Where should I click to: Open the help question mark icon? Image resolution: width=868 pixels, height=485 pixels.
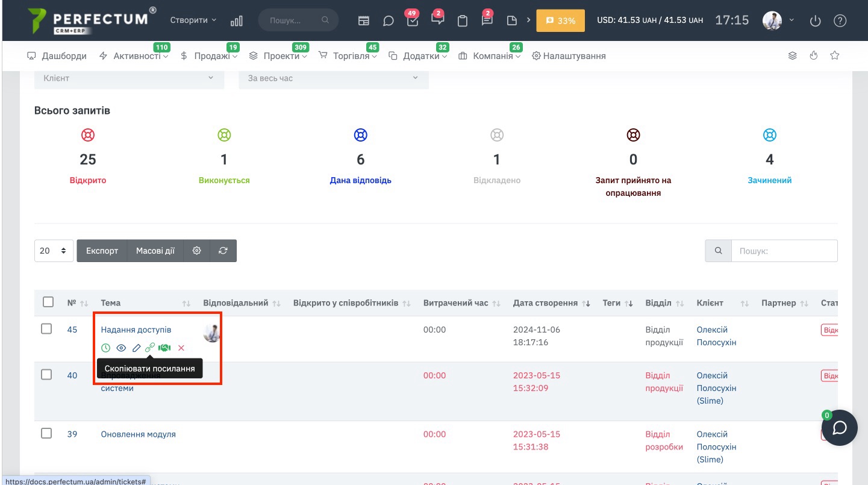(840, 20)
